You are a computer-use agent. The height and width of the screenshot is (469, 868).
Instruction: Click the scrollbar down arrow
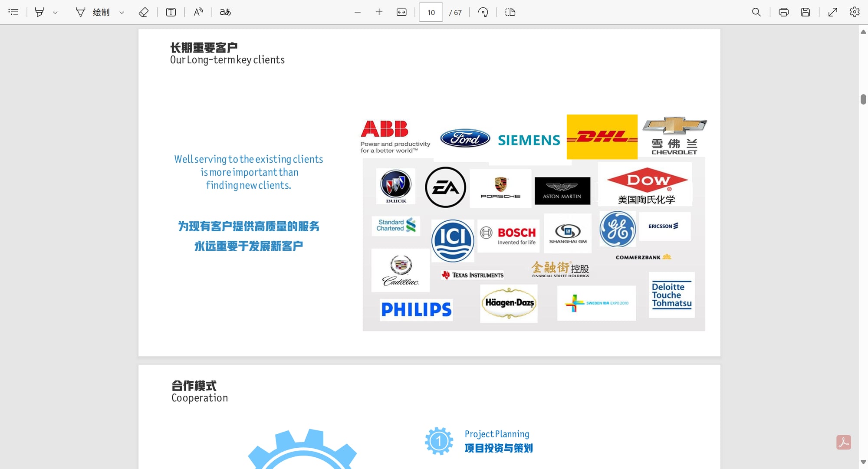pyautogui.click(x=863, y=462)
